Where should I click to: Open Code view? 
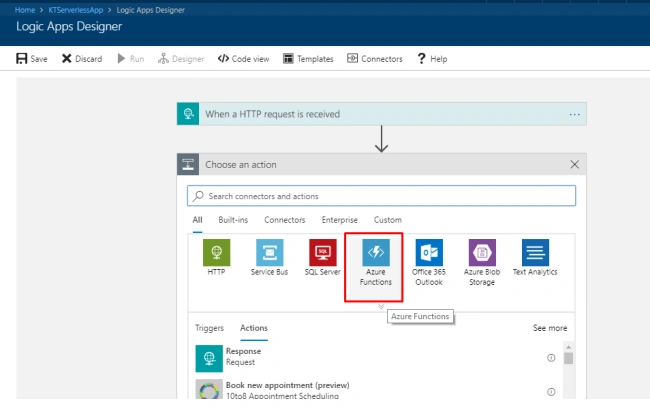tap(243, 59)
